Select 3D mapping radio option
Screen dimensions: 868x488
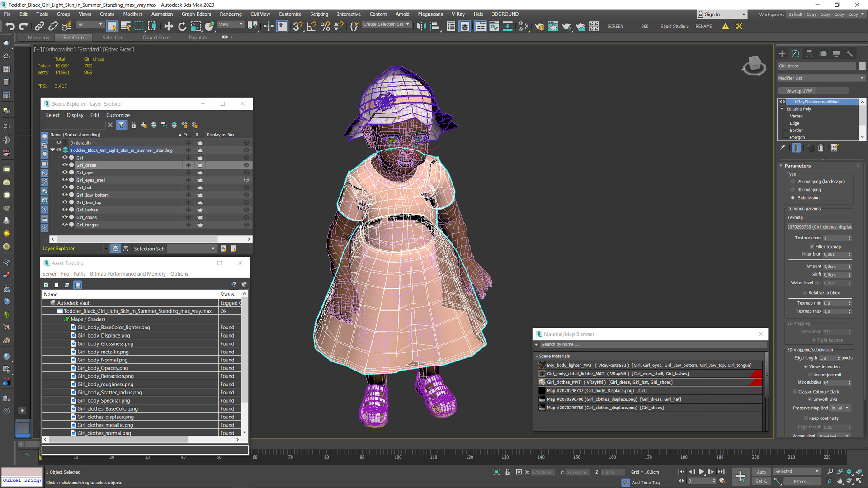point(793,190)
